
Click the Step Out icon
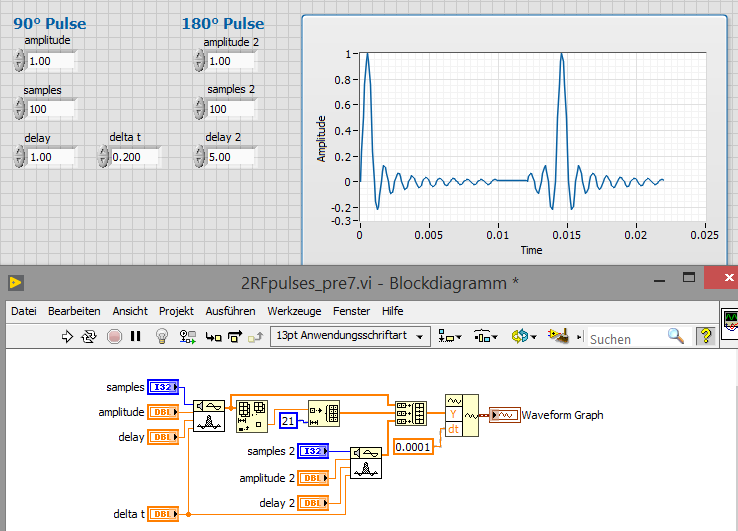click(x=256, y=337)
